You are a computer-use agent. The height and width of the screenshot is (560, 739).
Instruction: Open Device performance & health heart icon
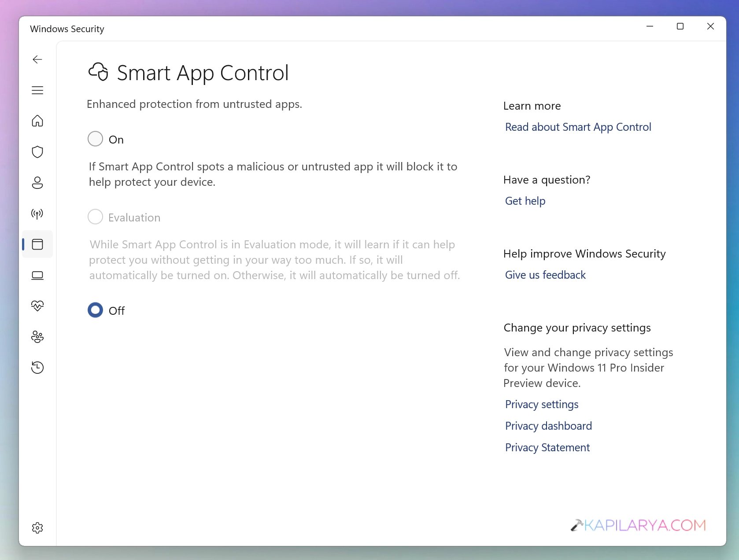(x=37, y=306)
